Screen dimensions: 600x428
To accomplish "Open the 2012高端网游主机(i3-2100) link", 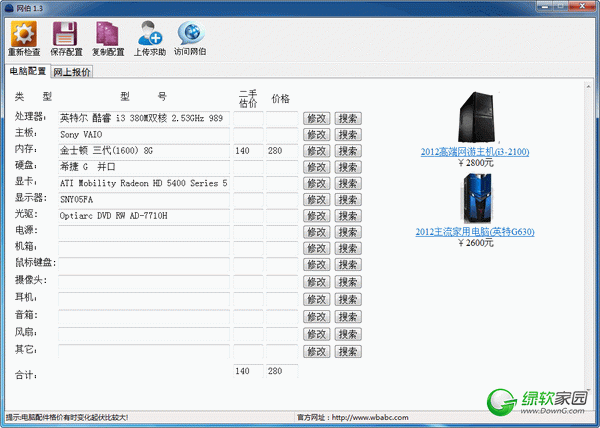I will 475,152.
